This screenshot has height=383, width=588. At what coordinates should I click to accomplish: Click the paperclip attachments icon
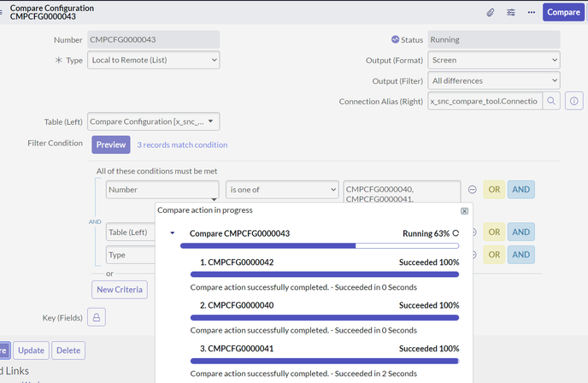point(491,13)
